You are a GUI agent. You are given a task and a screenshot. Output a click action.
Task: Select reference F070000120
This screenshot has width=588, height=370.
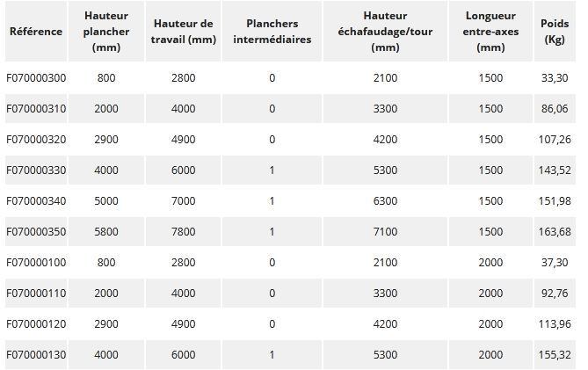pos(36,324)
